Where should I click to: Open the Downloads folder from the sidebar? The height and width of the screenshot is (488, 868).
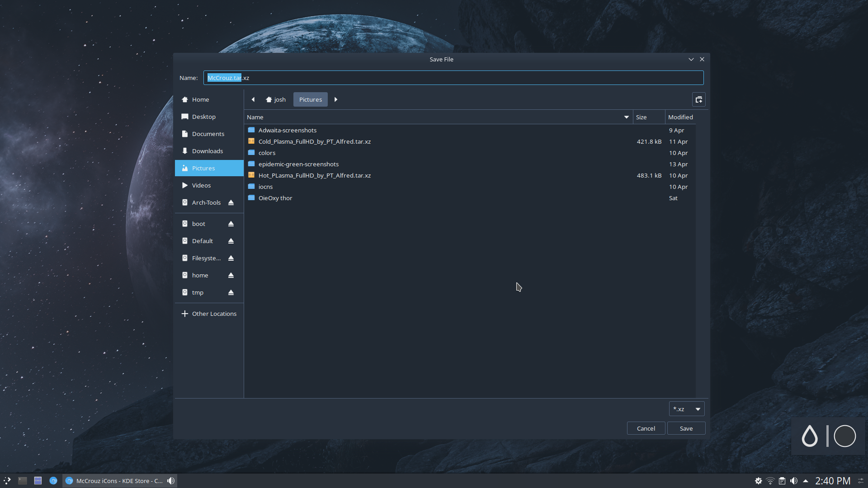pos(208,150)
